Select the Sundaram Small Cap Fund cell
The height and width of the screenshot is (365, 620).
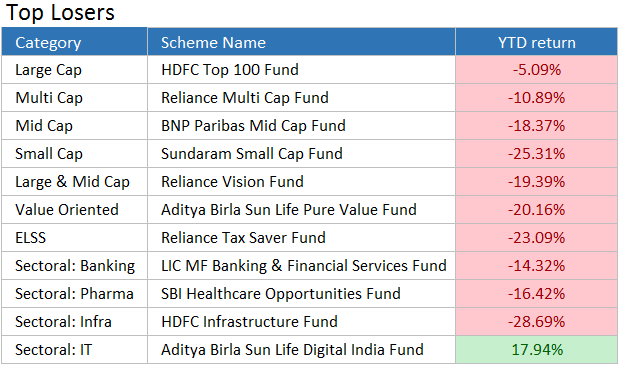pyautogui.click(x=301, y=153)
